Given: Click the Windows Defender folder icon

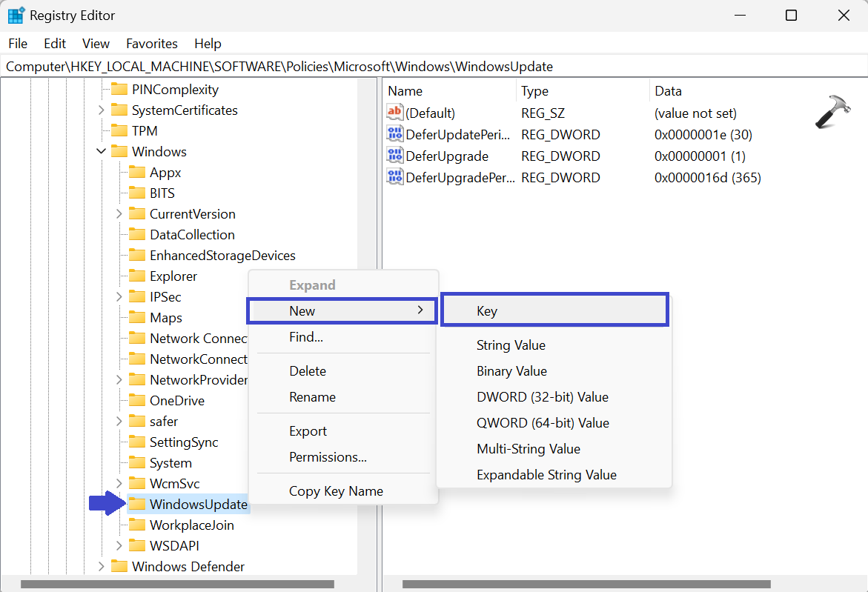Looking at the screenshot, I should point(119,567).
